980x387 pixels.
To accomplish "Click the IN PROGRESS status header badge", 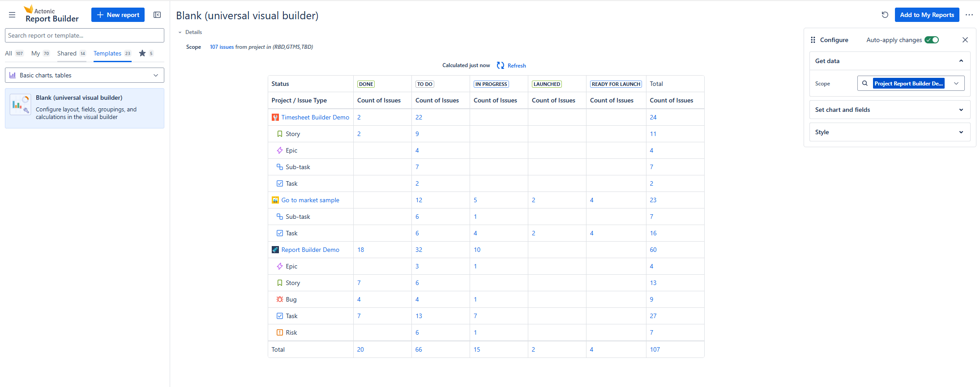I will click(x=491, y=84).
